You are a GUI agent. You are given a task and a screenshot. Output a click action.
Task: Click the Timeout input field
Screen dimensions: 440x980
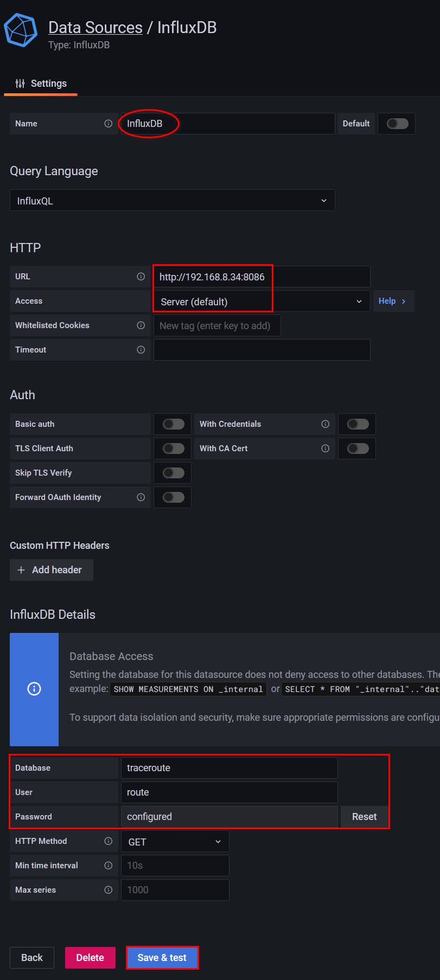coord(262,350)
